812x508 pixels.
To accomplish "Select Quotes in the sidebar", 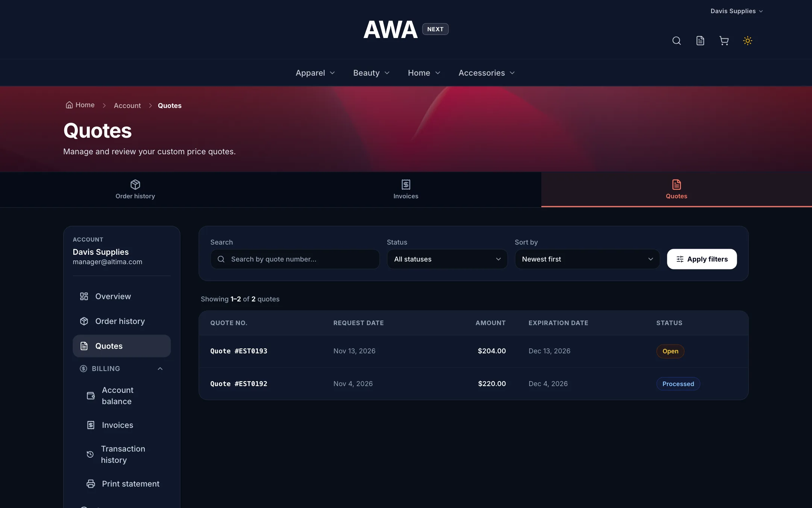I will [x=121, y=346].
